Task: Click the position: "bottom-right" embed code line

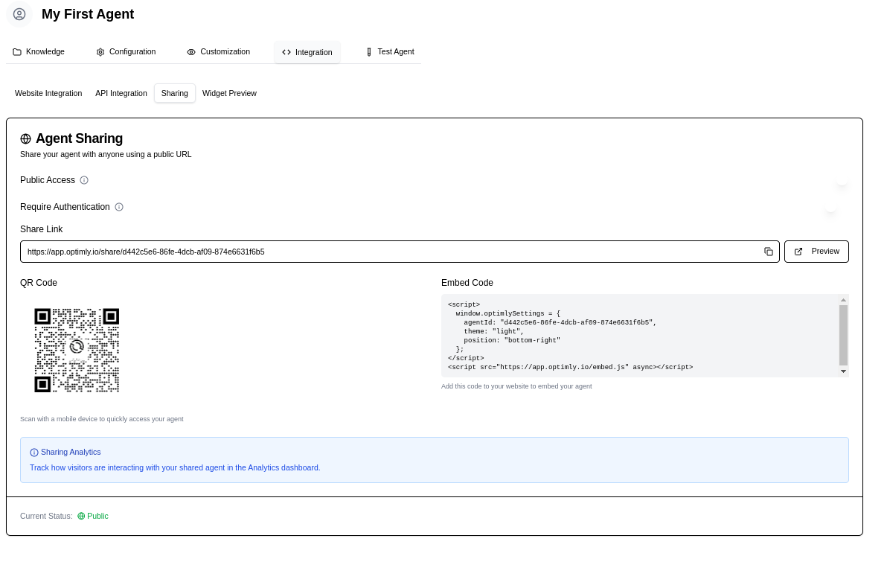Action: (x=512, y=341)
